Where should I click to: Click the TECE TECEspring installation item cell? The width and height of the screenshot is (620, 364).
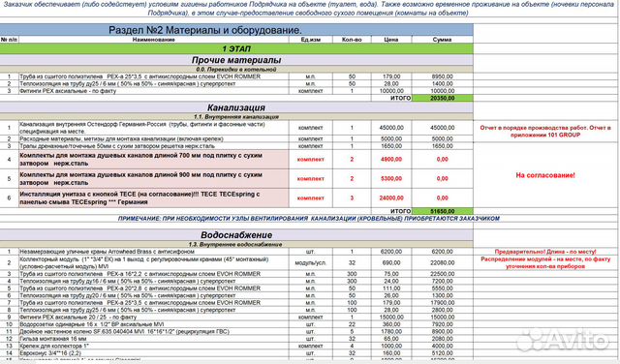coord(154,198)
